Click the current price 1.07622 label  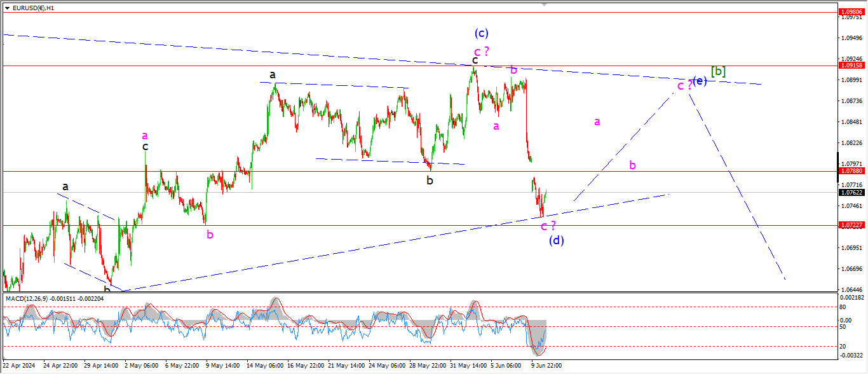(x=850, y=192)
